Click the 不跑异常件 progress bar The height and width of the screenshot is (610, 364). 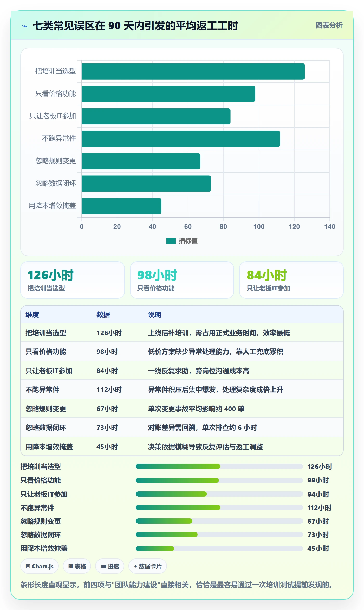click(219, 507)
